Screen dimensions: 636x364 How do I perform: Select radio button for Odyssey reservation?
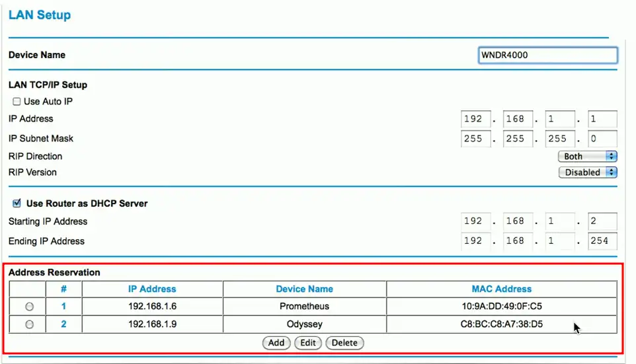29,324
